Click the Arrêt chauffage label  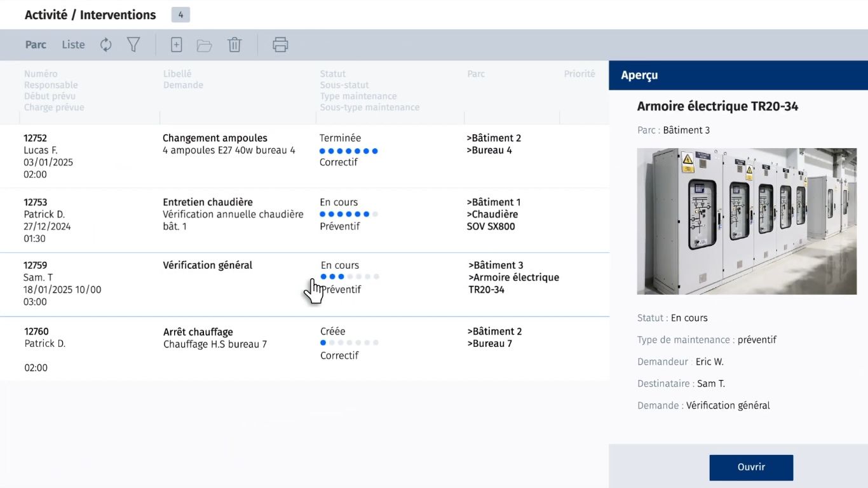[198, 332]
